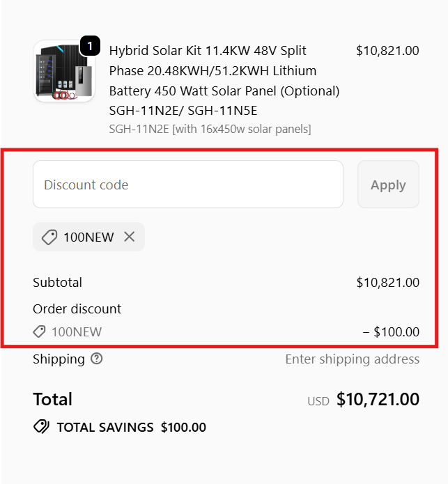Click the minus $100.00 discount amount

(x=391, y=331)
